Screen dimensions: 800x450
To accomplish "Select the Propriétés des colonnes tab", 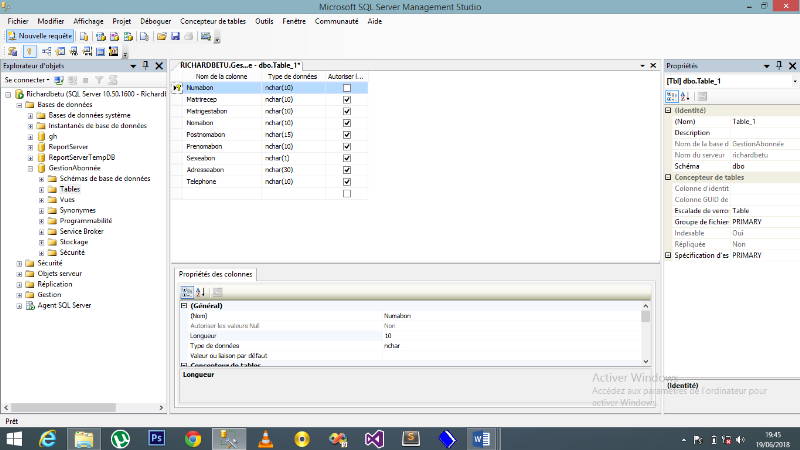I will coord(216,274).
